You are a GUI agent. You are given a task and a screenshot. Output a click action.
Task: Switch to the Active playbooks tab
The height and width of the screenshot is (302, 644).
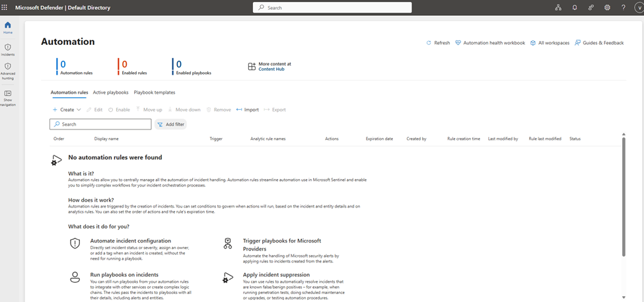[110, 93]
